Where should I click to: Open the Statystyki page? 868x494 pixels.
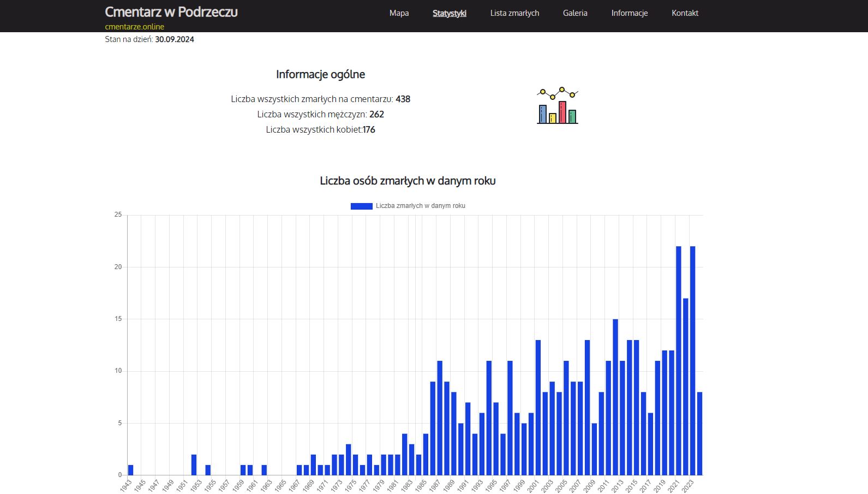[450, 13]
